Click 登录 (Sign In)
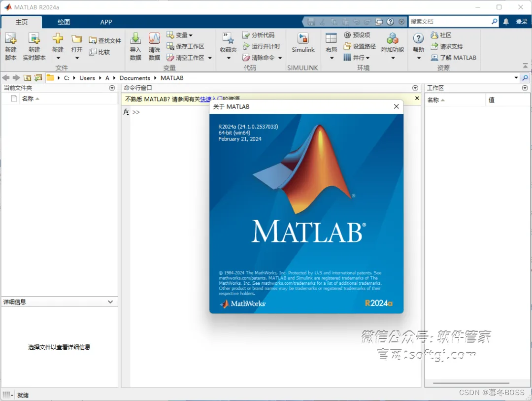This screenshot has height=401, width=532. (x=522, y=22)
